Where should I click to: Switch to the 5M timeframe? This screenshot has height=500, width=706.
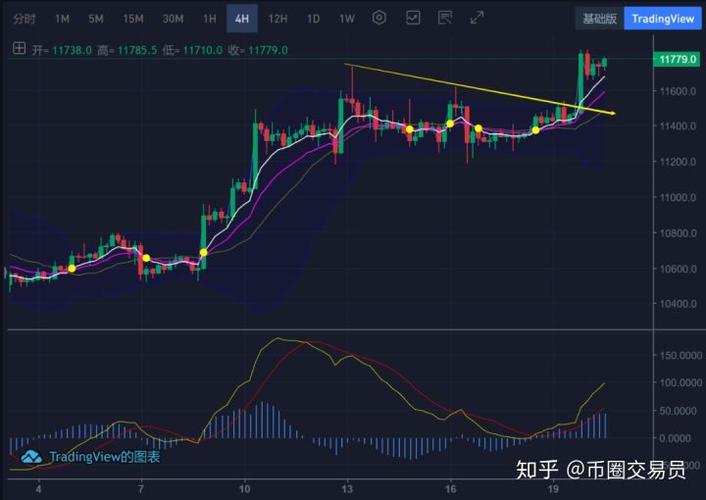point(96,19)
